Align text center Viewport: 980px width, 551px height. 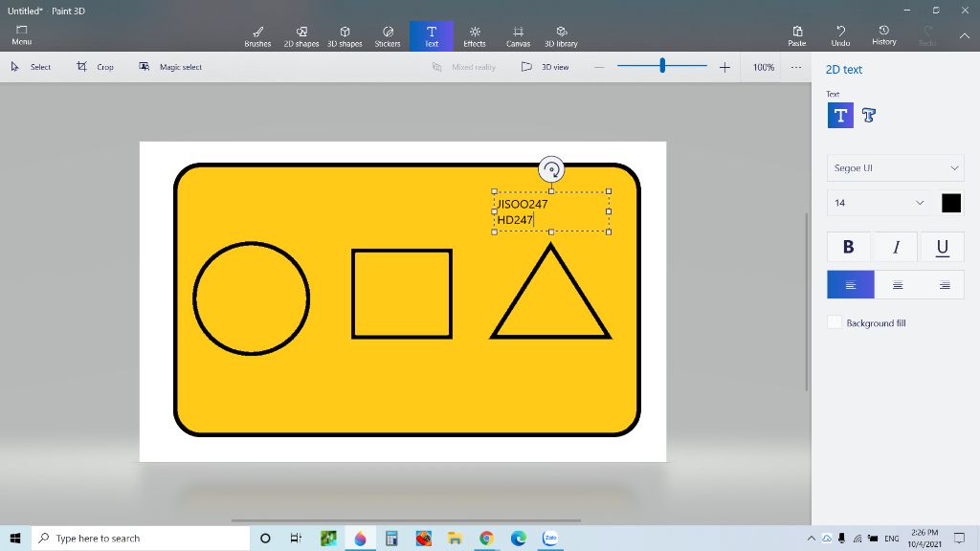click(898, 285)
